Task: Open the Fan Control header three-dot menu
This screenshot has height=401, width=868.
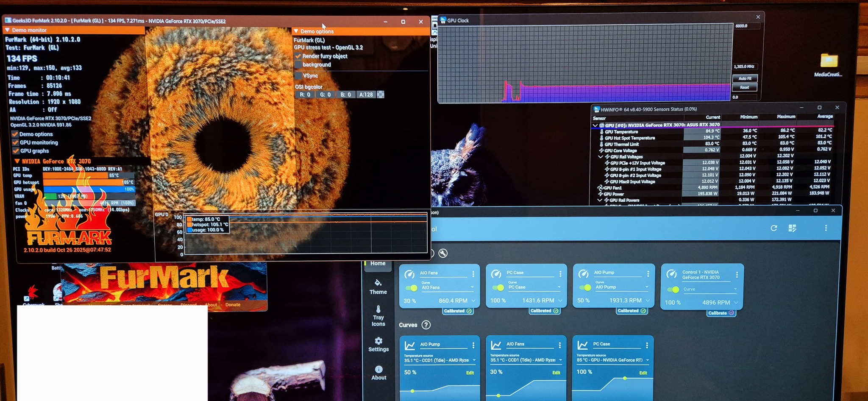Action: (x=826, y=228)
